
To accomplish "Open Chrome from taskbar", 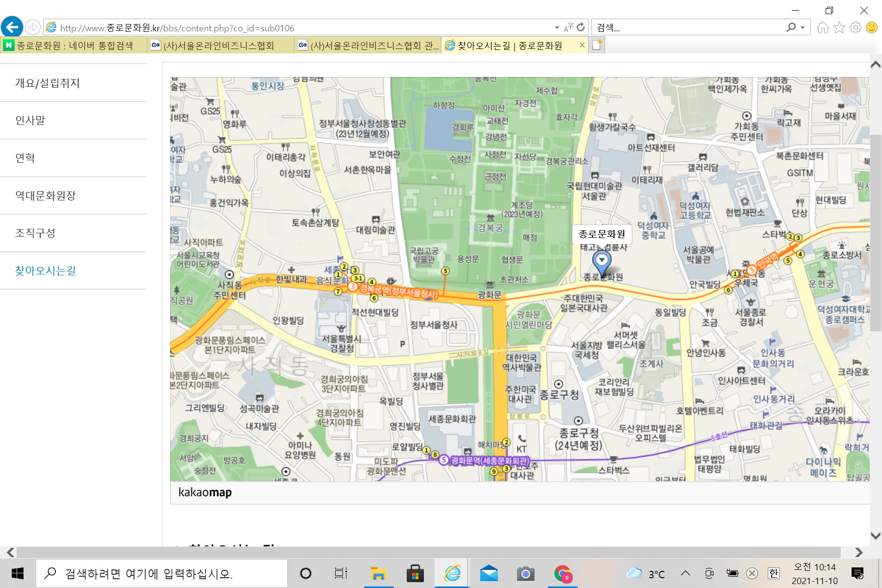I will tap(563, 573).
